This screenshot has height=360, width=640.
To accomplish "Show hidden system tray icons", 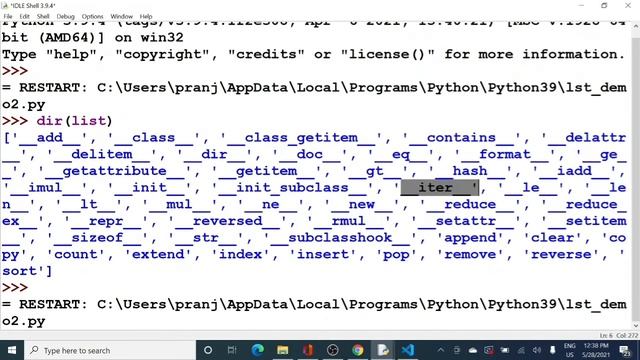I will (440, 350).
